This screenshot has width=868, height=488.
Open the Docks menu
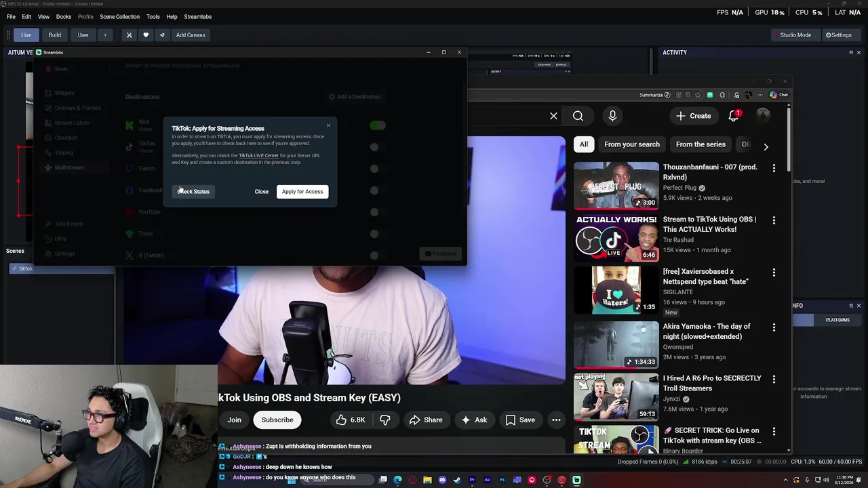point(64,16)
